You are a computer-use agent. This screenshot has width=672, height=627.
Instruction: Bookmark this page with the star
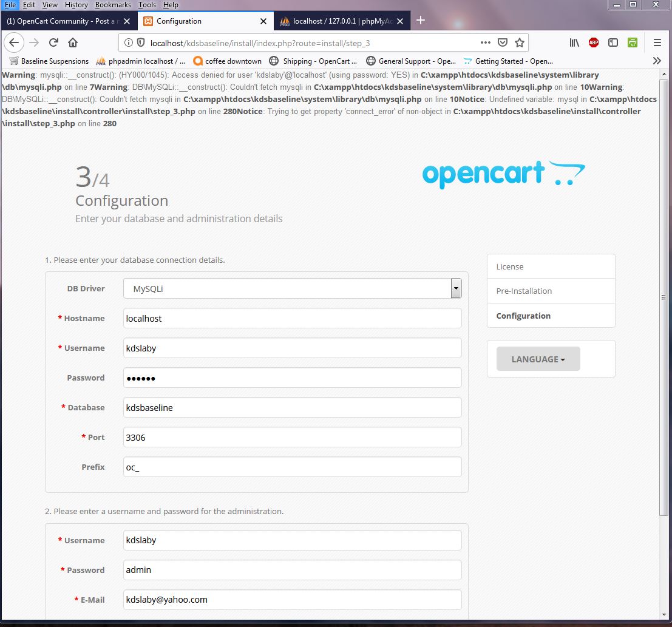click(x=520, y=42)
